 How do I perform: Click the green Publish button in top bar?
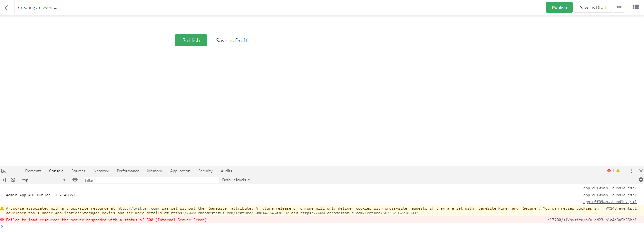[x=559, y=7]
